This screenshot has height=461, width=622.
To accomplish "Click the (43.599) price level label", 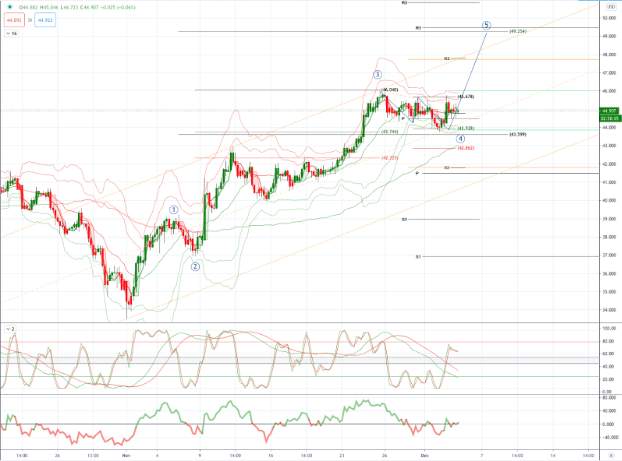I will point(518,134).
